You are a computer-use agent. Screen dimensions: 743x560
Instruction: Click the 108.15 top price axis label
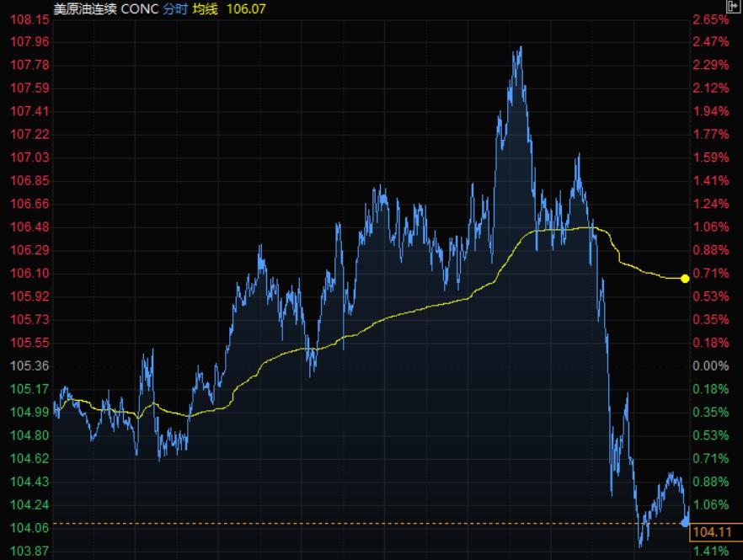tap(27, 19)
